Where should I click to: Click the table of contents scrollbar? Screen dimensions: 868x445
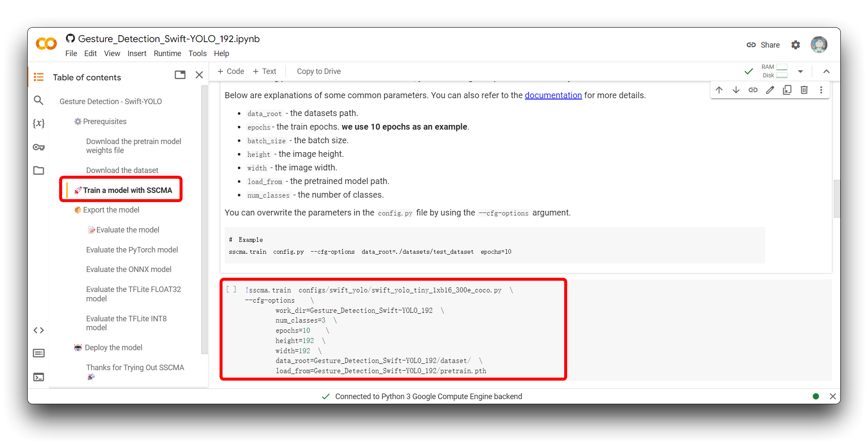coord(204,219)
